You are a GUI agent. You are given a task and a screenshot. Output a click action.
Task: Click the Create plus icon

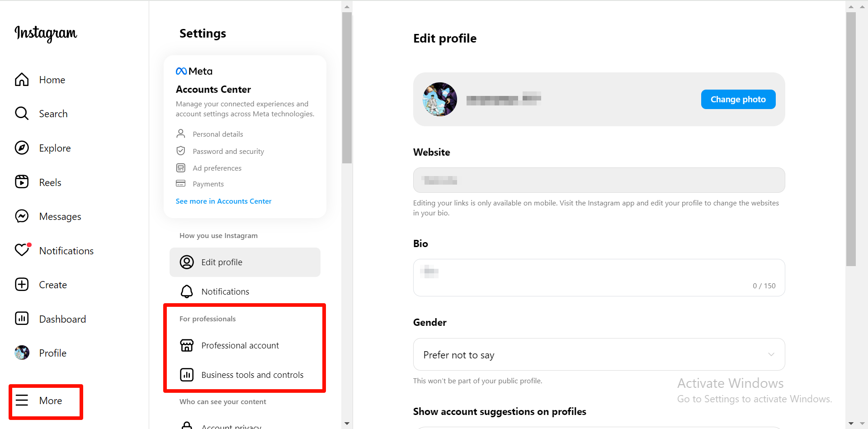click(22, 285)
